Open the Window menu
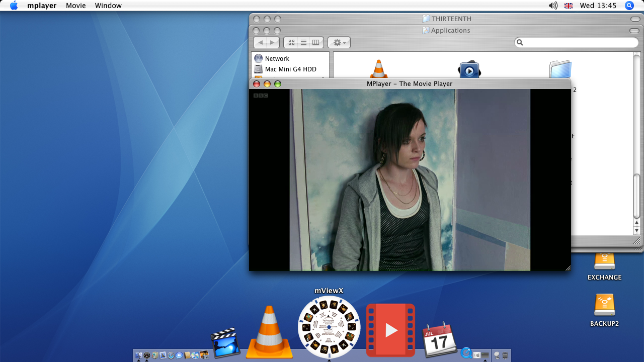This screenshot has height=362, width=644. 108,6
